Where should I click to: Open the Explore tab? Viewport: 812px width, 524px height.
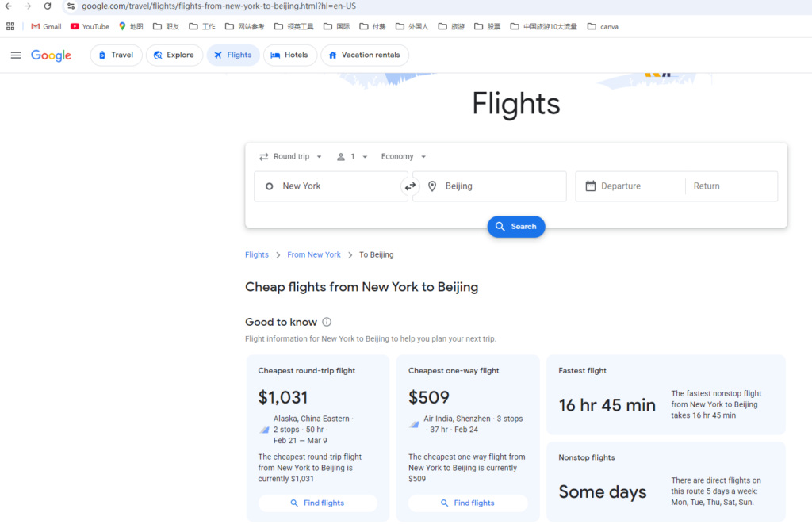click(174, 55)
